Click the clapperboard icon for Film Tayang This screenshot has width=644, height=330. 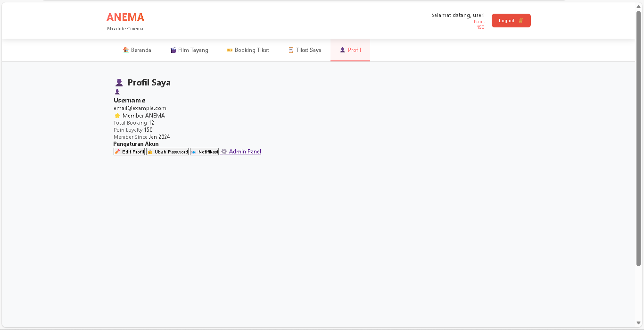tap(173, 50)
